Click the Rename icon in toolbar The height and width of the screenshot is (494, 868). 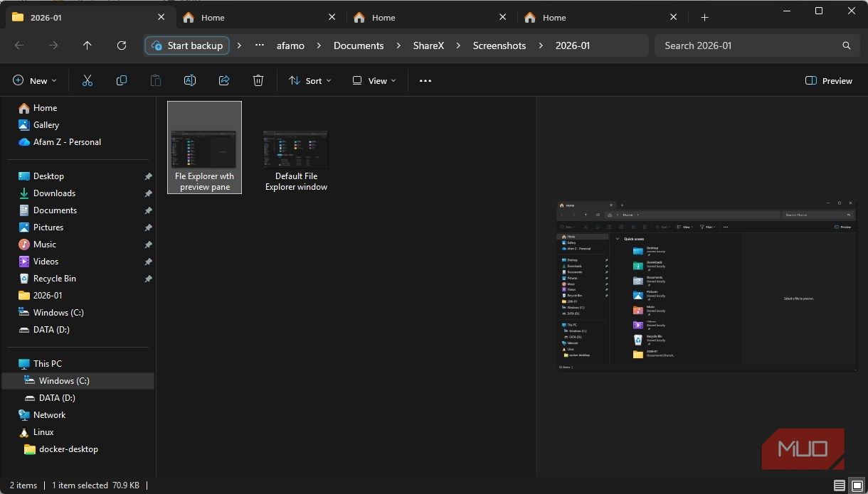coord(190,81)
